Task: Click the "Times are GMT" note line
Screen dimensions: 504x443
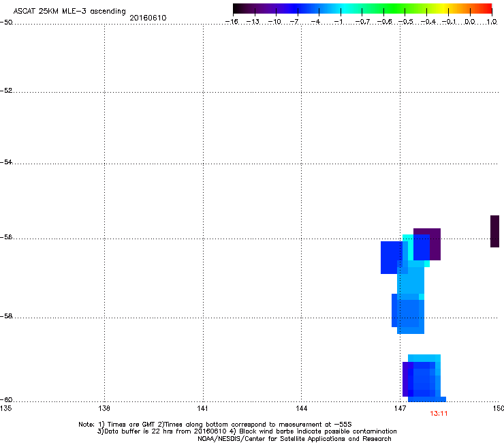Action: [215, 425]
